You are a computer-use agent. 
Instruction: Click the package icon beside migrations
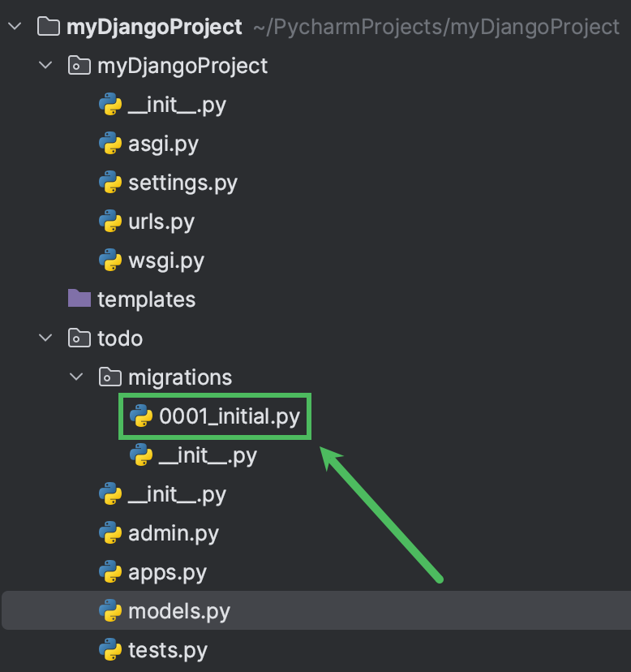pyautogui.click(x=109, y=377)
